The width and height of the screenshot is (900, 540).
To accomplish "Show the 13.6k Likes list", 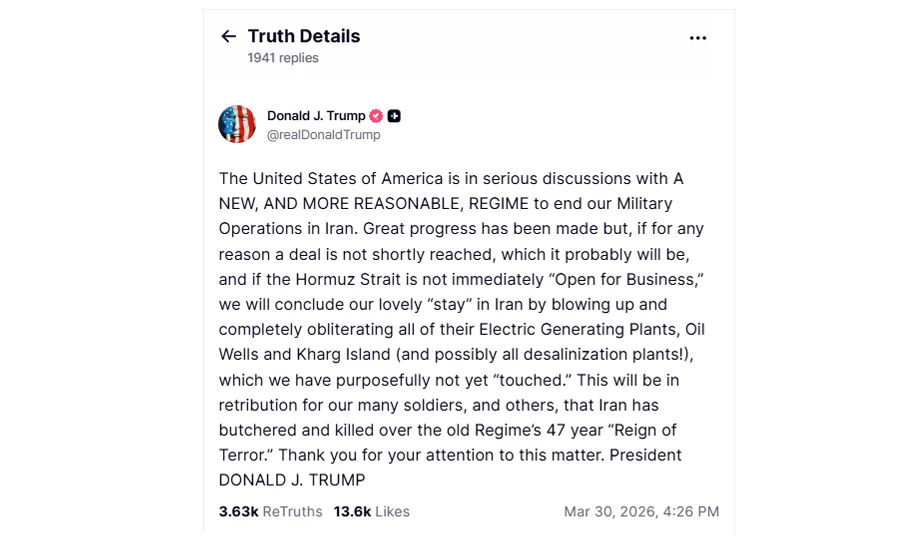I will pos(371,511).
